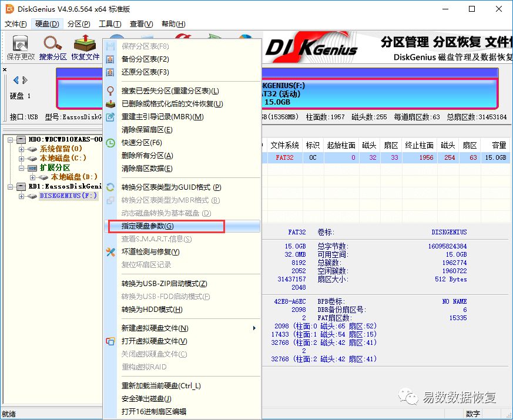Click the 文件系统 column header
Image resolution: width=513 pixels, height=420 pixels.
tap(284, 145)
